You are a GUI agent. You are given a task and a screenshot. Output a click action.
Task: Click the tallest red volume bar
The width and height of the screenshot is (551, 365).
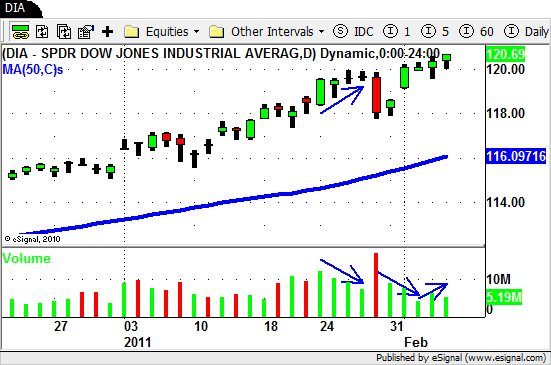click(376, 285)
